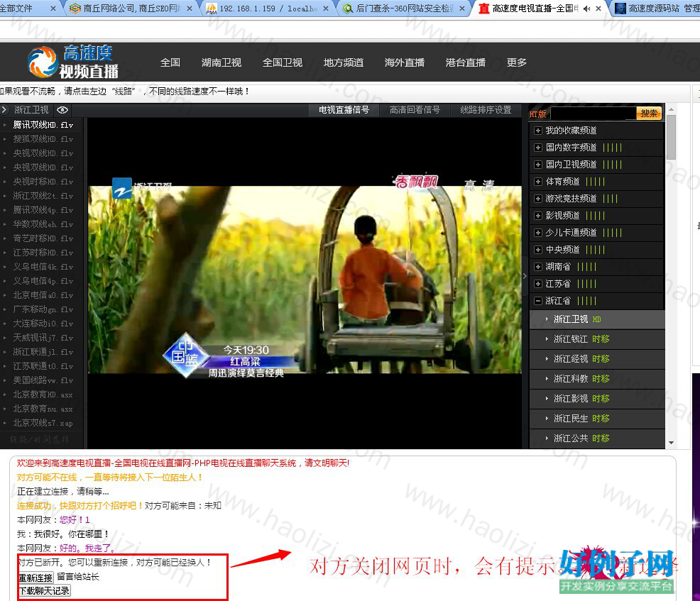Choose the 广东移动gn.flv line
This screenshot has height=601, width=700.
click(x=43, y=309)
